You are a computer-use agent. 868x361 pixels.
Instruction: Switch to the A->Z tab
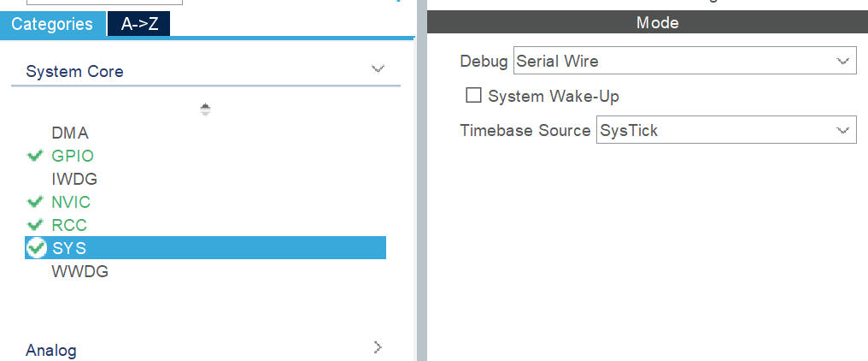tap(139, 25)
